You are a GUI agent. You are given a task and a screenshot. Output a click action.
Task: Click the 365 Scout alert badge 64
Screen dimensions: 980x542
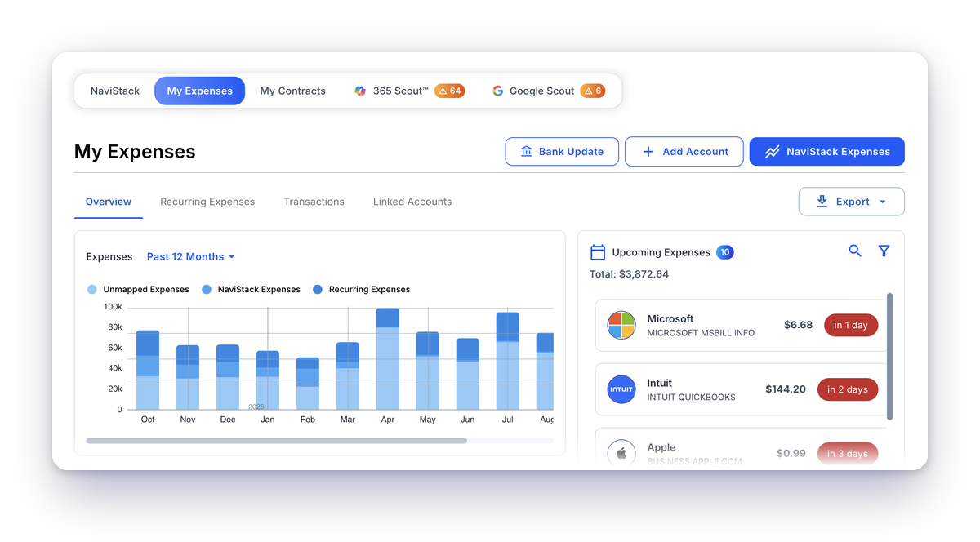(x=450, y=91)
